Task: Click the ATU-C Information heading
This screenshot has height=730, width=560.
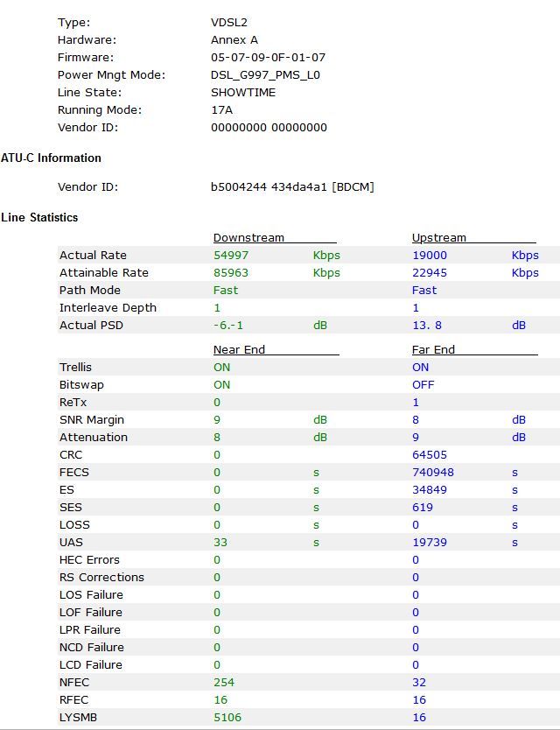Action: coord(51,158)
